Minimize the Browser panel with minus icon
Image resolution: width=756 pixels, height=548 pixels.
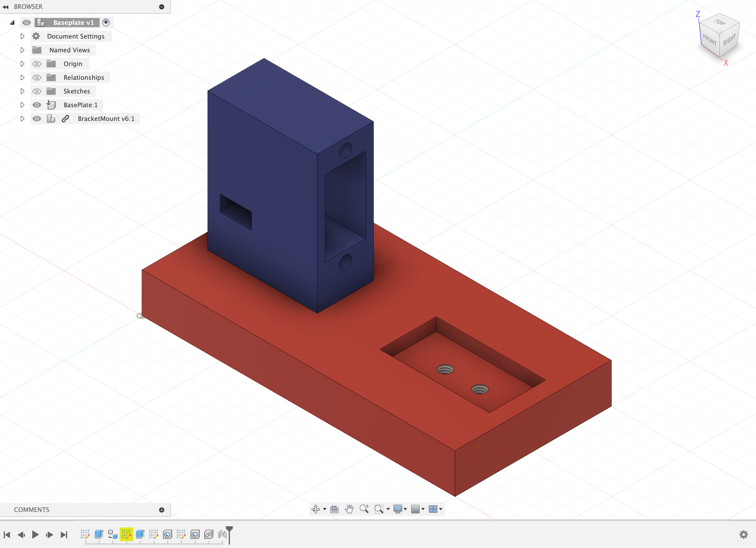(x=162, y=7)
